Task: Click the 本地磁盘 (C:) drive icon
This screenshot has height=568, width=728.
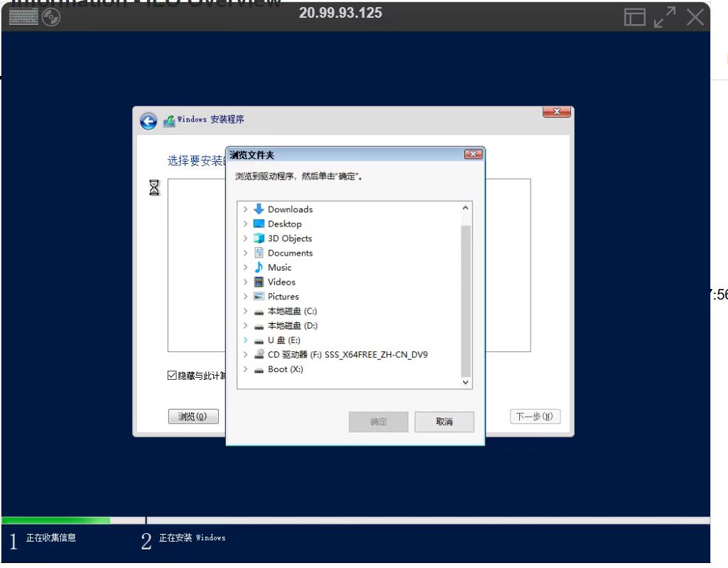Action: coord(259,312)
